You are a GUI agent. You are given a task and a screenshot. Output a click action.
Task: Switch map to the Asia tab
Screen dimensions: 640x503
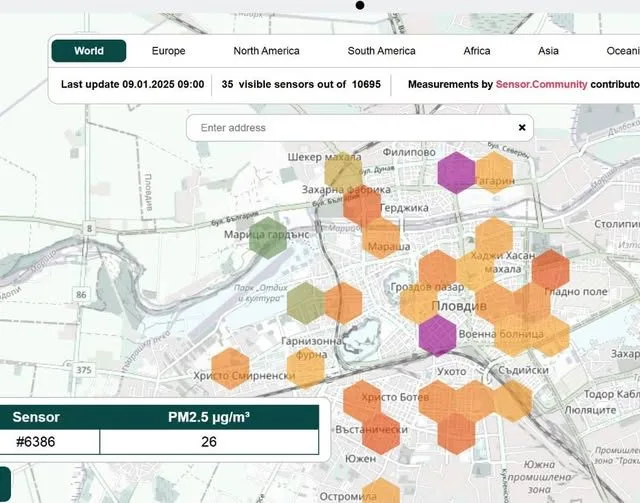[x=548, y=51]
